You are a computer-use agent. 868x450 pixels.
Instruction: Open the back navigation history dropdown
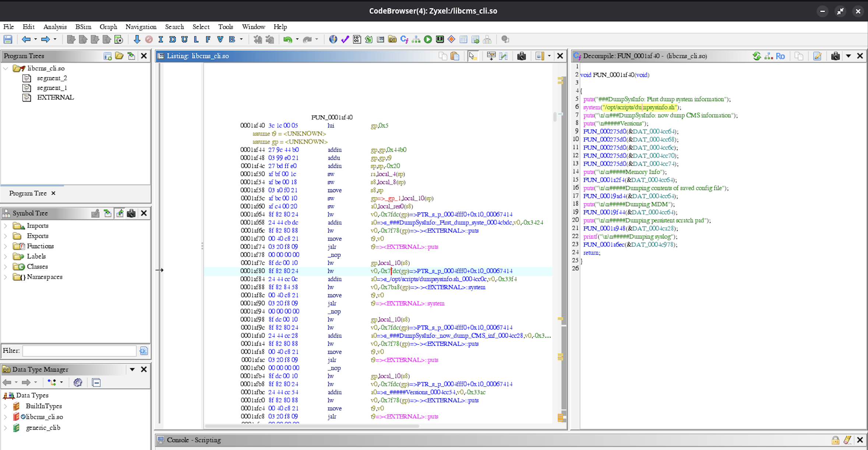35,39
